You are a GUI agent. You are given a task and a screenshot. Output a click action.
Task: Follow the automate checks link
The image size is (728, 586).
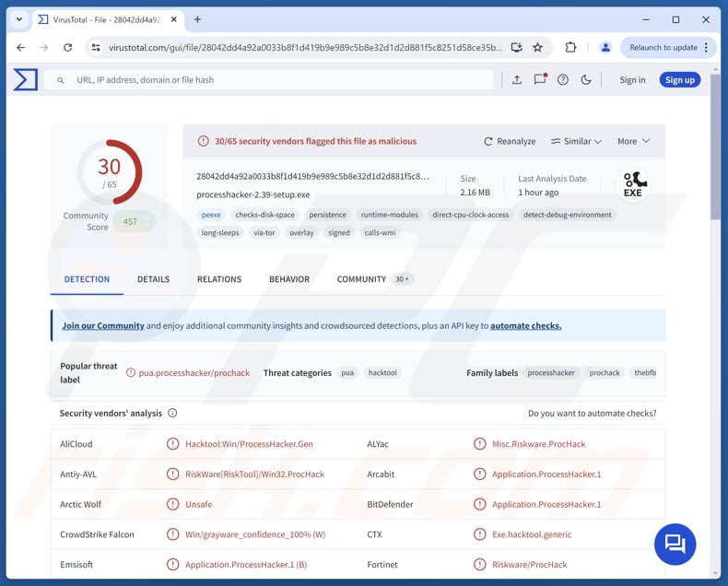525,326
